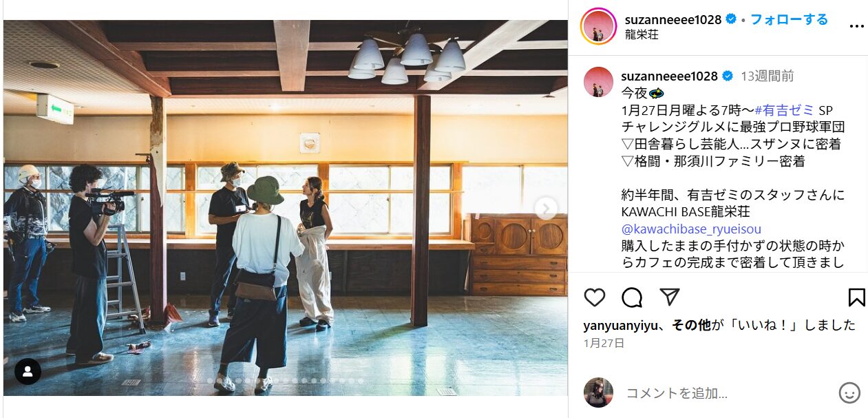This screenshot has width=868, height=418.
Task: Open suzanneeee1028 profile avatar in header
Action: tap(598, 27)
